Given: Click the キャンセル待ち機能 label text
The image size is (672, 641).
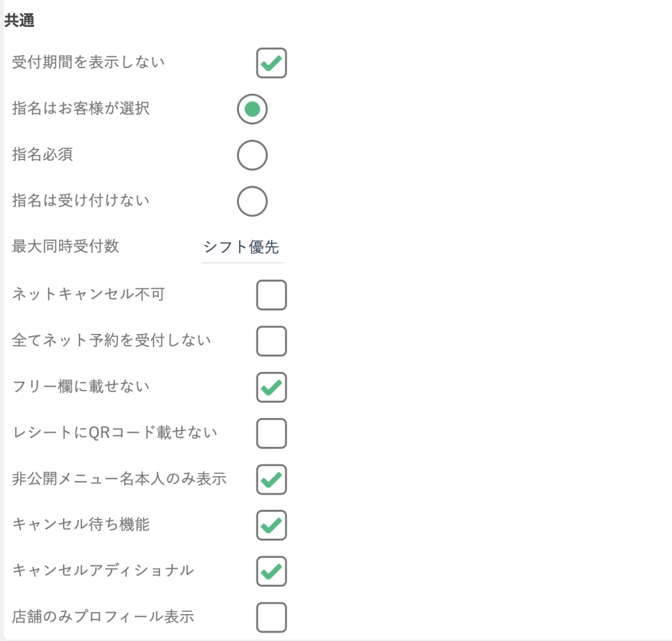Looking at the screenshot, I should pos(81,524).
